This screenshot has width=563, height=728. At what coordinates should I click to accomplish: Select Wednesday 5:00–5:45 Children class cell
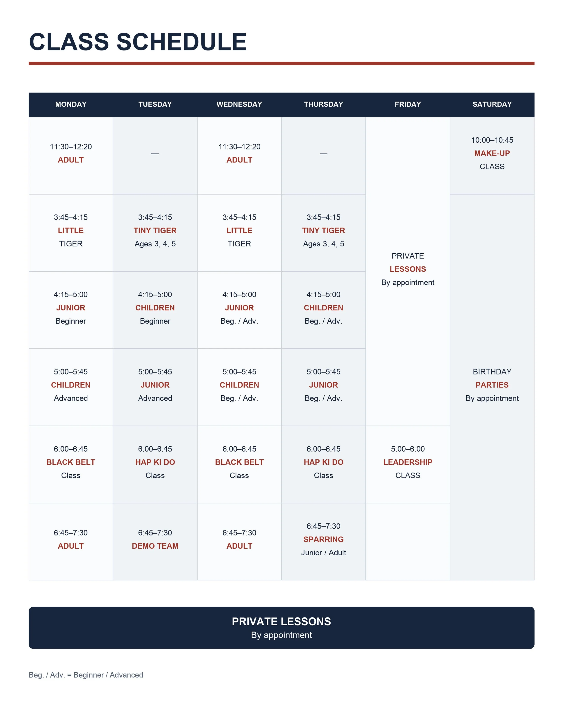point(239,387)
